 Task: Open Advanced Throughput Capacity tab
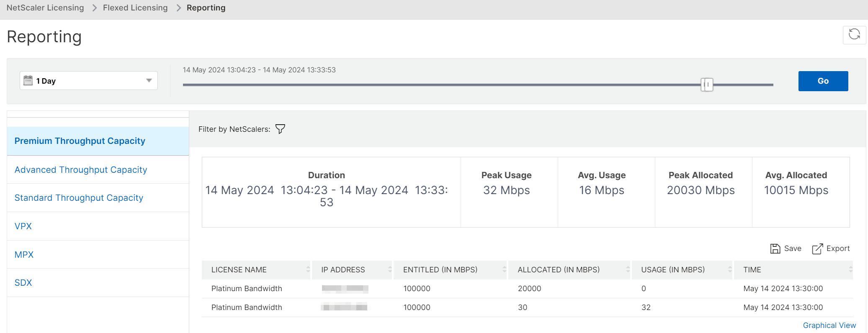pos(98,169)
